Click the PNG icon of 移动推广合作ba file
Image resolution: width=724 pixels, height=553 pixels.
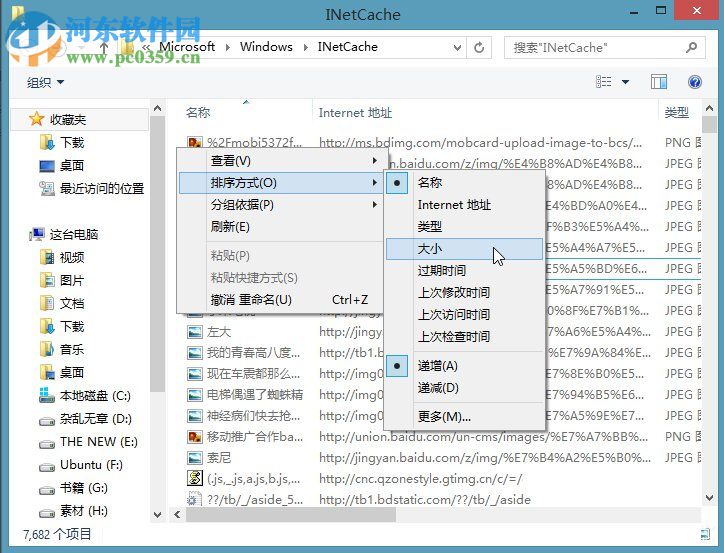[x=195, y=436]
